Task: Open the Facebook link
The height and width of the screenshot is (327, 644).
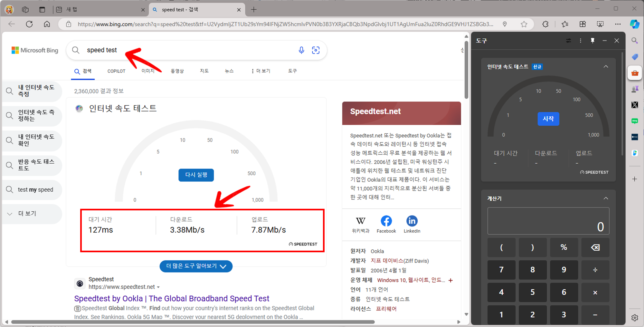Action: [386, 225]
